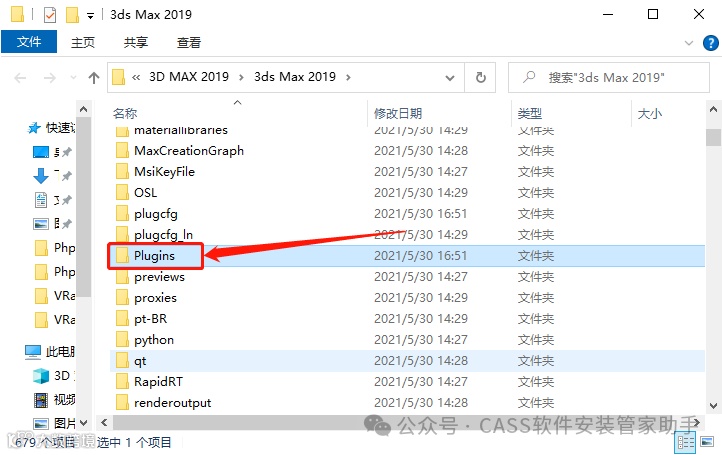Open 图片 under This PC in navigation pane
Screen dimensions: 722x455
(54, 423)
